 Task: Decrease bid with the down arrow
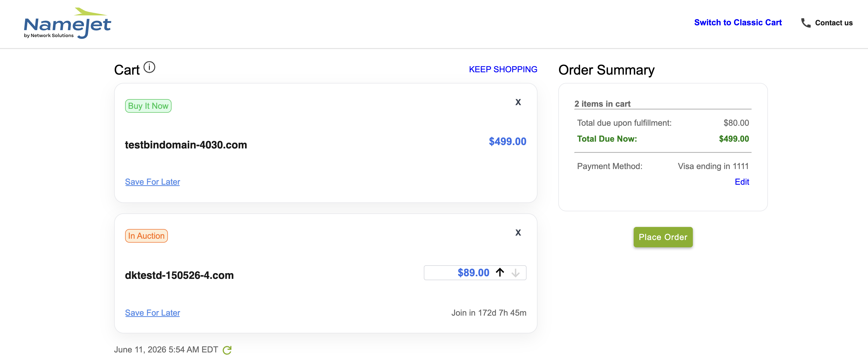click(515, 273)
